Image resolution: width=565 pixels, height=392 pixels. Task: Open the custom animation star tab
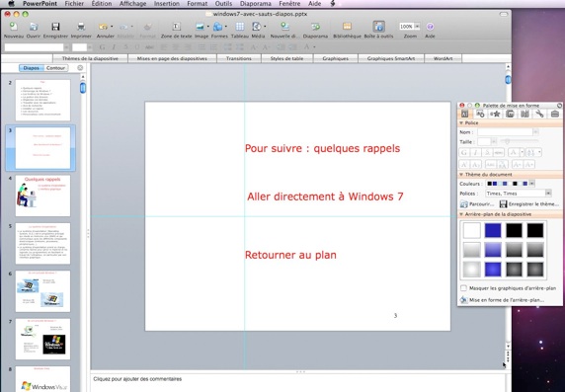[x=495, y=114]
